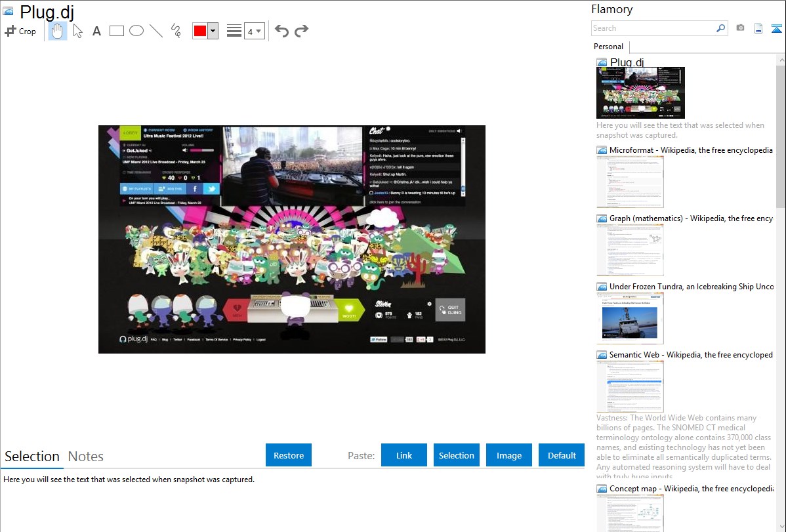Click the camera snapshot icon
Image resolution: width=786 pixels, height=532 pixels.
pyautogui.click(x=740, y=28)
